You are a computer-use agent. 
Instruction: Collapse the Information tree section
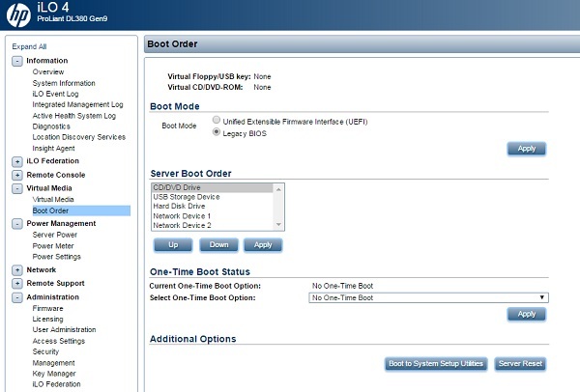pyautogui.click(x=17, y=61)
